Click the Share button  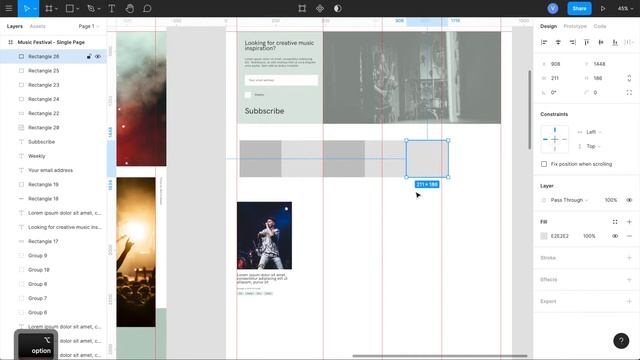[579, 8]
